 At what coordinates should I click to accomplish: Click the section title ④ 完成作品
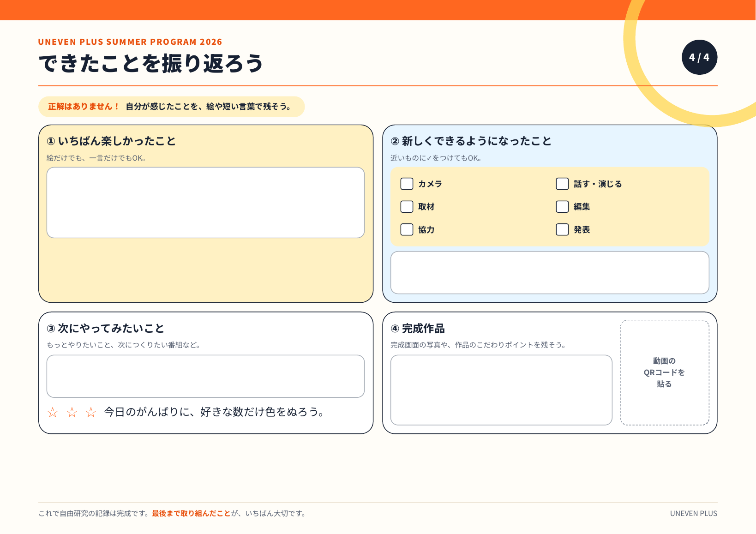(418, 329)
